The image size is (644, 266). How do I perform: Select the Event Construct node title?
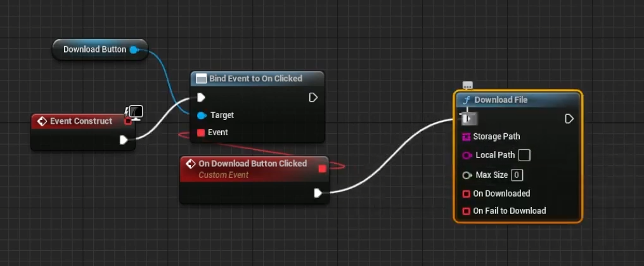pyautogui.click(x=81, y=121)
